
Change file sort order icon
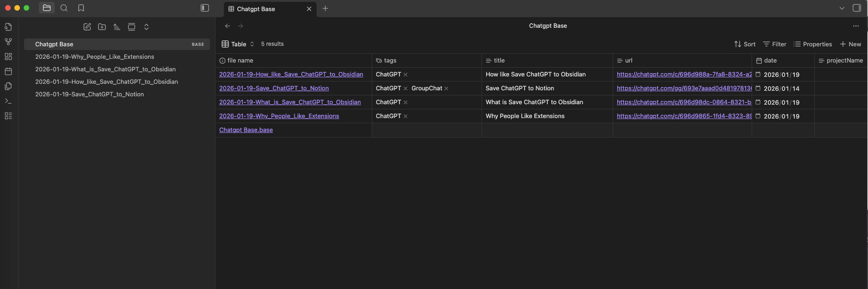point(117,27)
